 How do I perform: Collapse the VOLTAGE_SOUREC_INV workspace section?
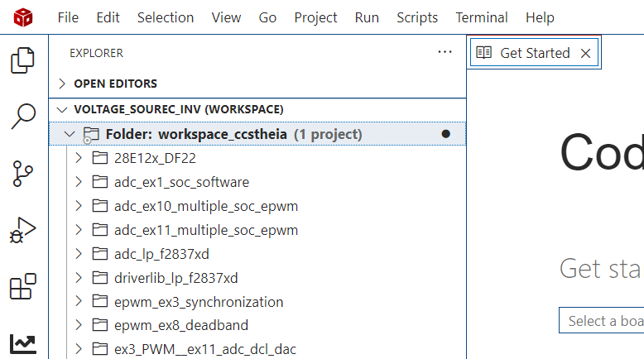62,109
